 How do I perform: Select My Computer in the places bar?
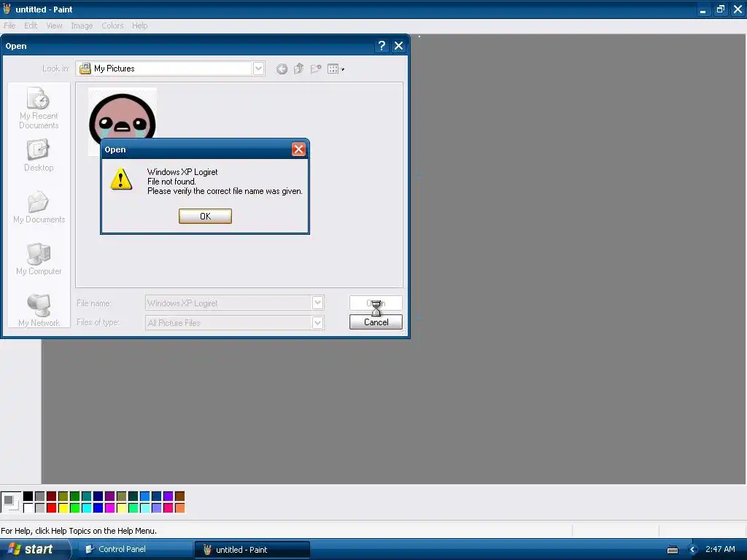click(x=39, y=259)
